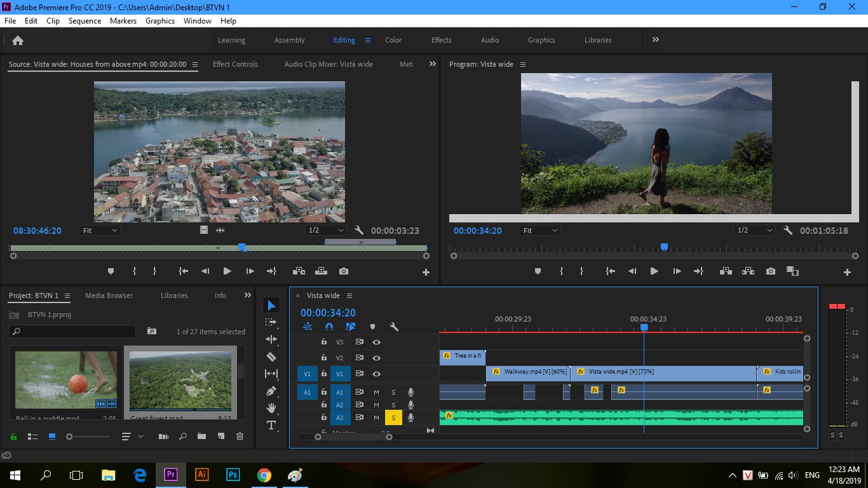Select the Type tool
868x488 pixels.
271,425
